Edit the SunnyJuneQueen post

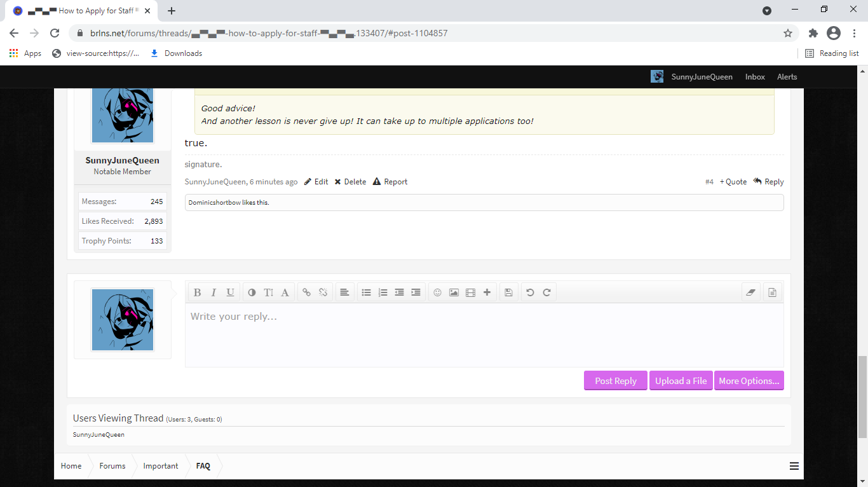316,182
